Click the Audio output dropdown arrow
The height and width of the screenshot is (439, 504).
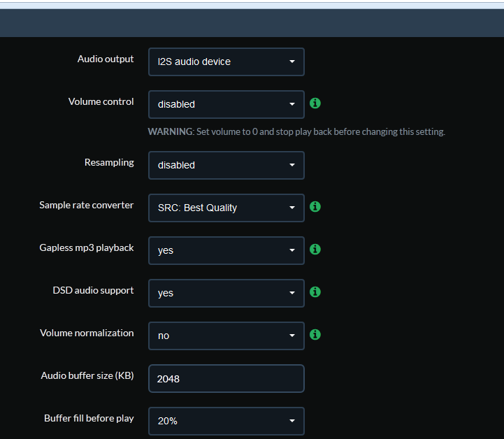pos(292,62)
